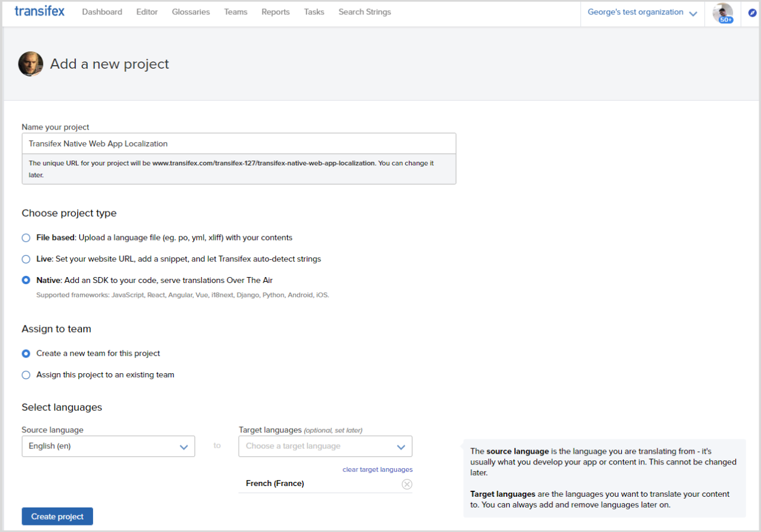Click the Create project button
Viewport: 761px width, 532px height.
pos(57,516)
